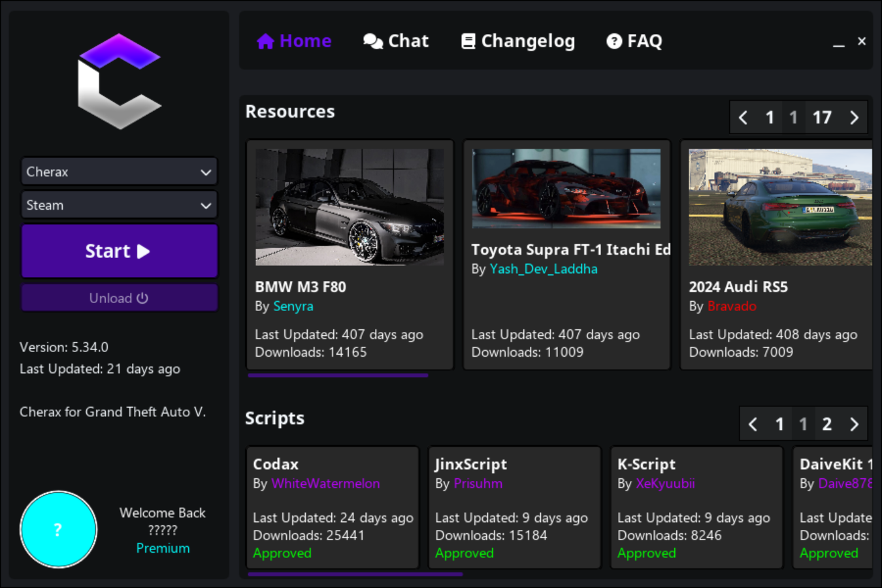882x588 pixels.
Task: Open the Cherax product dropdown
Action: coord(119,172)
